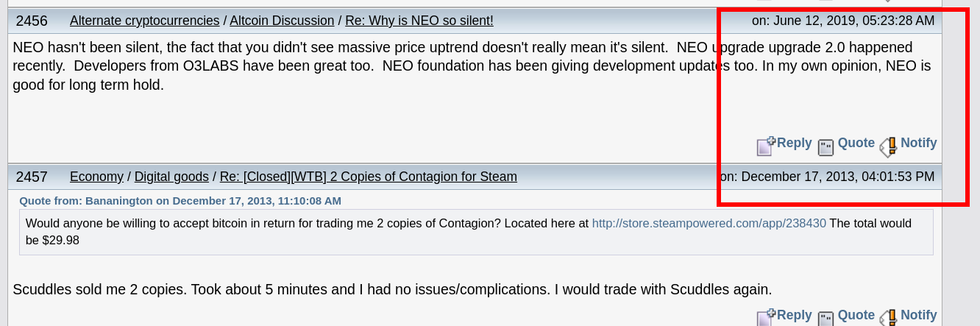Click the Notify text under the Contagion post
The image size is (980, 326).
tap(919, 315)
